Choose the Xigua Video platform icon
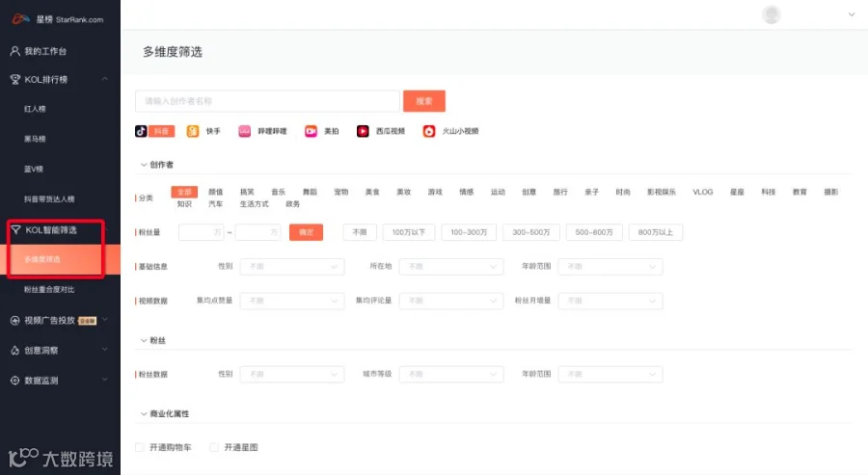Screen dimensions: 868x475 pyautogui.click(x=363, y=131)
